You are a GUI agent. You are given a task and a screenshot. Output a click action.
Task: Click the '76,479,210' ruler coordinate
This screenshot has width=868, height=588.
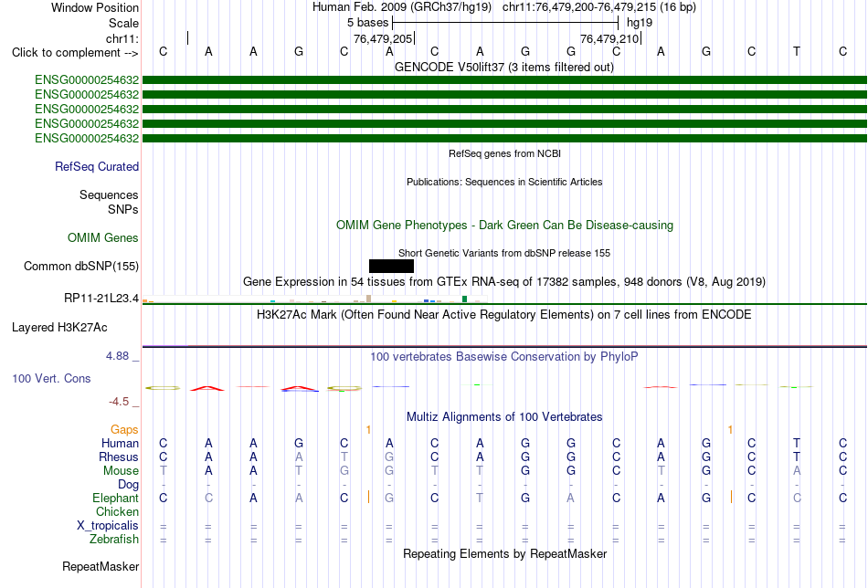coord(609,38)
